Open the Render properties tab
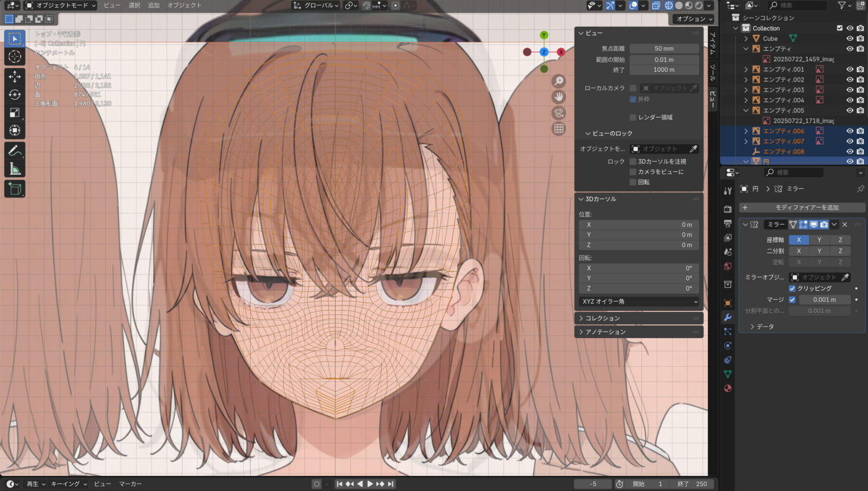This screenshot has height=491, width=868. (727, 209)
